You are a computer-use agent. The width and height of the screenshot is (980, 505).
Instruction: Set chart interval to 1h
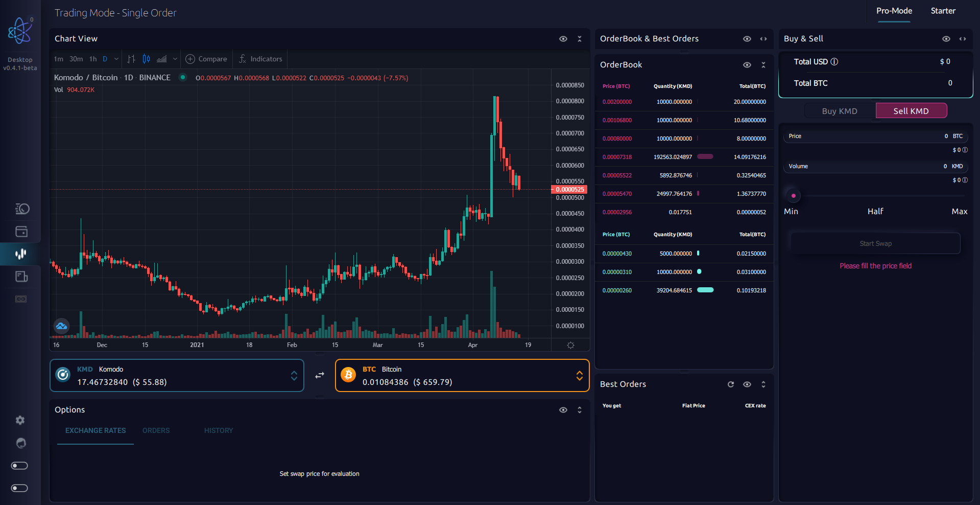[x=93, y=59]
